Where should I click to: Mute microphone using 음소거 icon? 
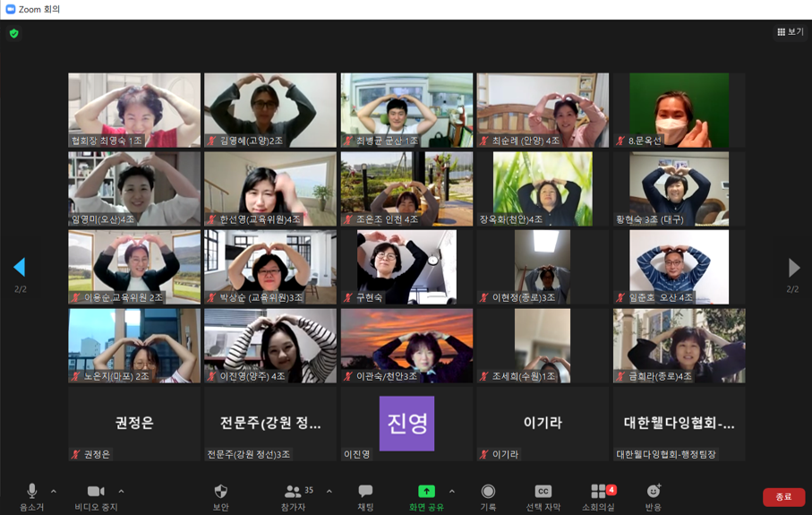coord(31,492)
